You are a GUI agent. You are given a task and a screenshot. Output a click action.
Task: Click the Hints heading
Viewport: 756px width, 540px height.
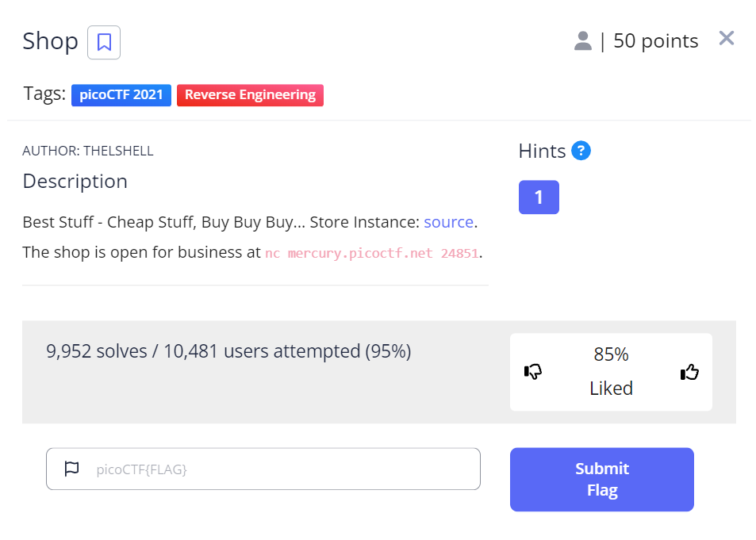point(542,151)
